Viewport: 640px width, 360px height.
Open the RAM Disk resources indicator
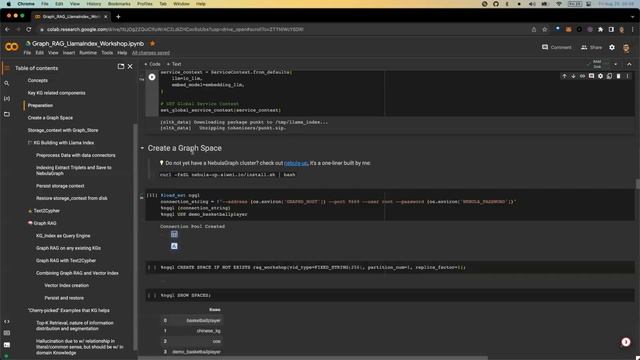596,64
